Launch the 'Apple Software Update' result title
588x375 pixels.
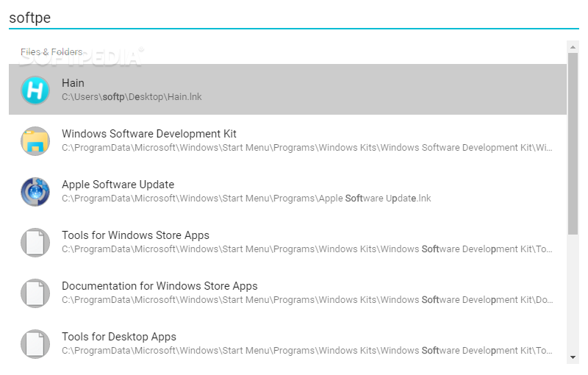pos(118,185)
